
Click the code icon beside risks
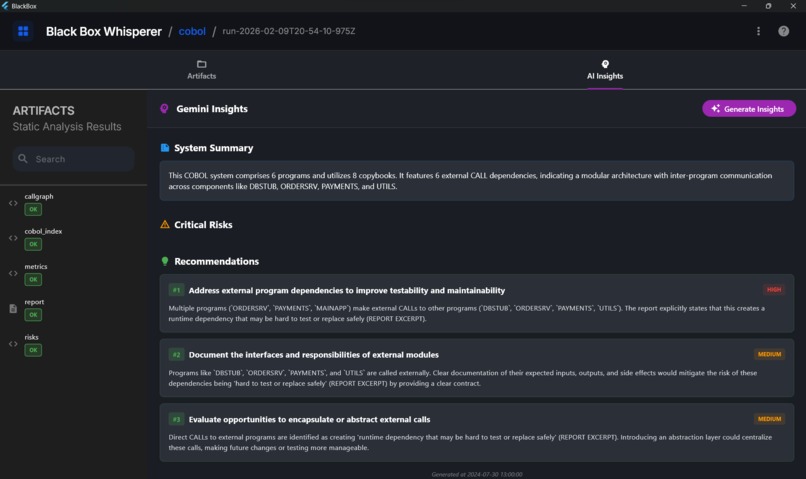click(13, 344)
